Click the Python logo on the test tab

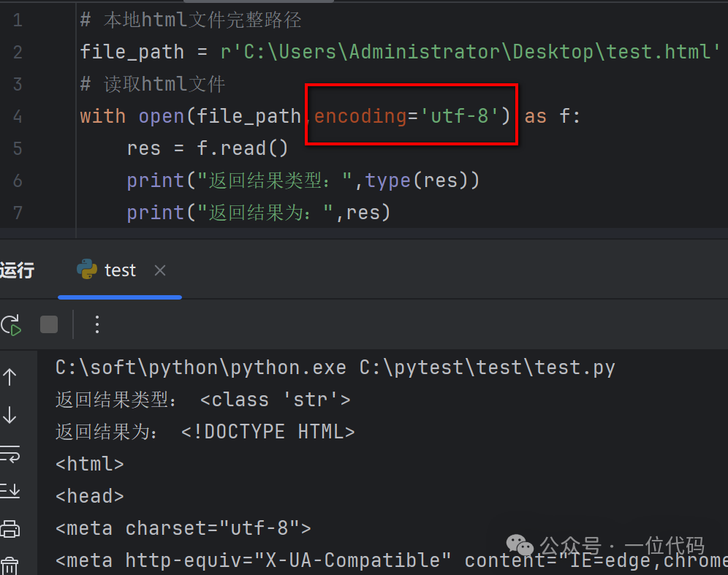[x=87, y=270]
